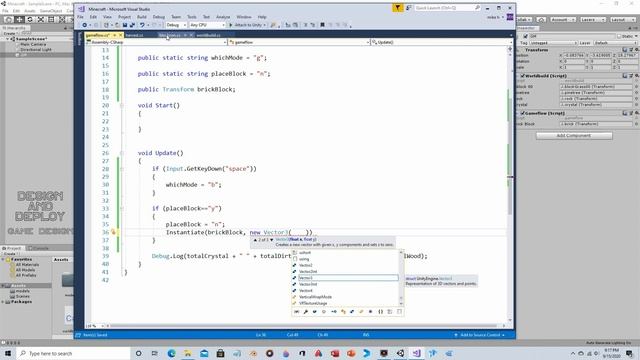Image resolution: width=640 pixels, height=360 pixels.
Task: Click the Cortana circle icon in the taskbar
Action: pos(138,353)
